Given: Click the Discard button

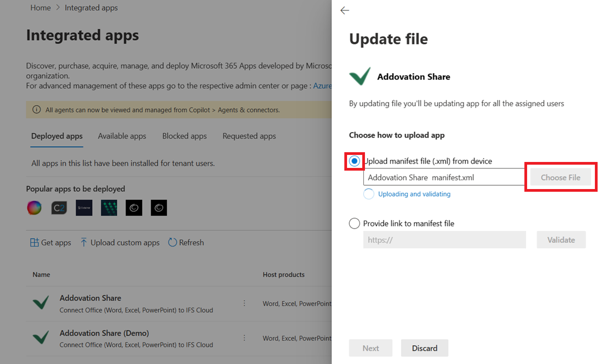Looking at the screenshot, I should pos(424,348).
